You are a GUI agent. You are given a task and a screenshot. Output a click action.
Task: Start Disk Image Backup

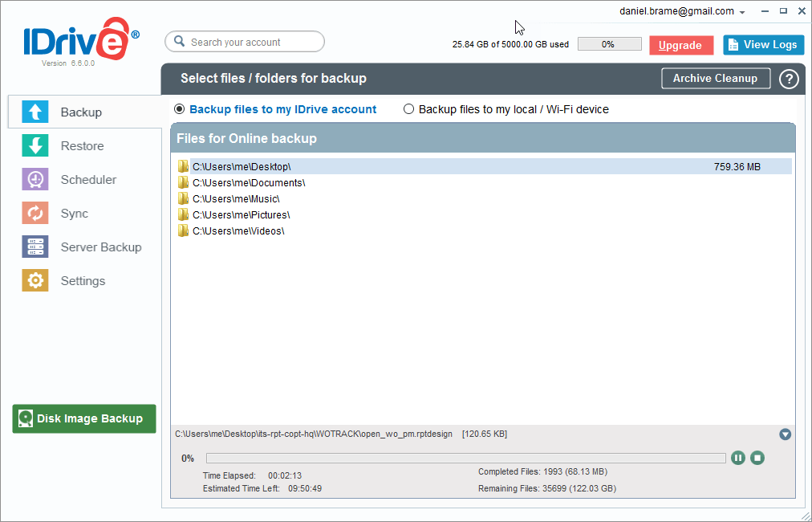coord(84,418)
